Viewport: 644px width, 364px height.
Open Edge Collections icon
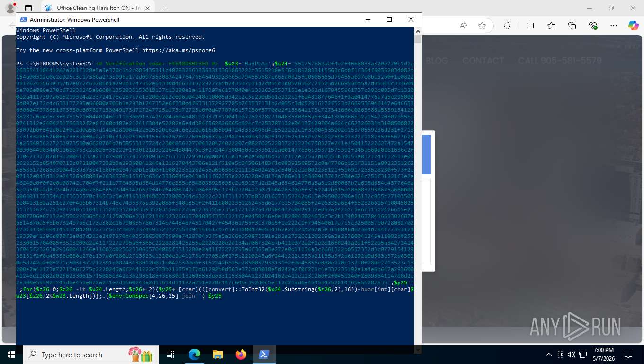click(572, 26)
